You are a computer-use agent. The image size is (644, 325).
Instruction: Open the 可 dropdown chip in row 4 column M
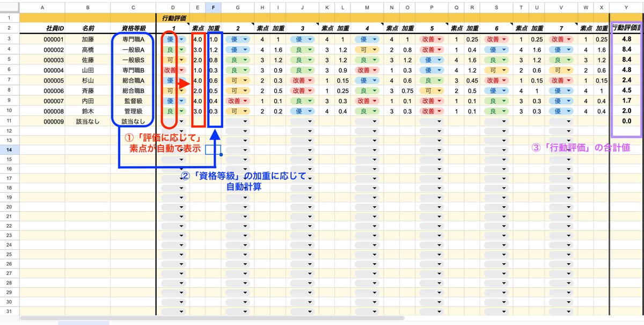(368, 49)
